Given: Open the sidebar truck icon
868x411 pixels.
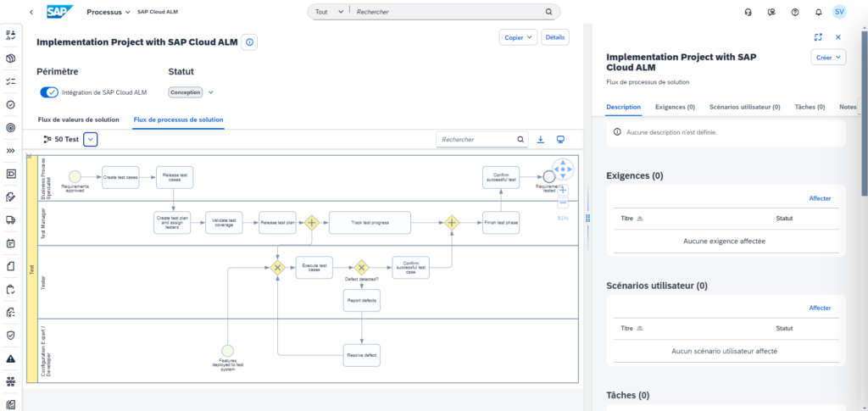Looking at the screenshot, I should point(10,219).
